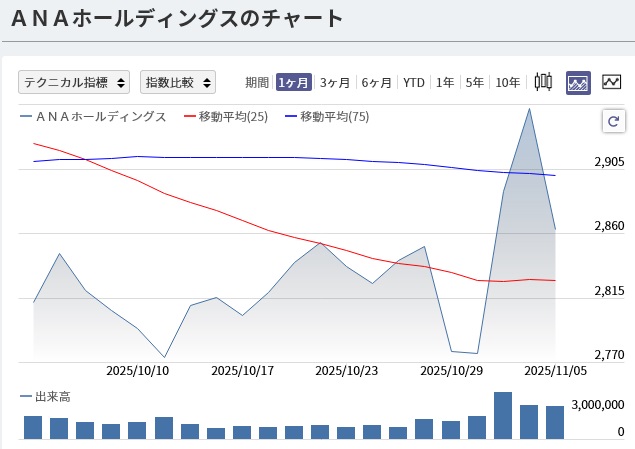Select the 1ヶ月 period tab
Image resolution: width=635 pixels, height=449 pixels.
click(x=294, y=82)
